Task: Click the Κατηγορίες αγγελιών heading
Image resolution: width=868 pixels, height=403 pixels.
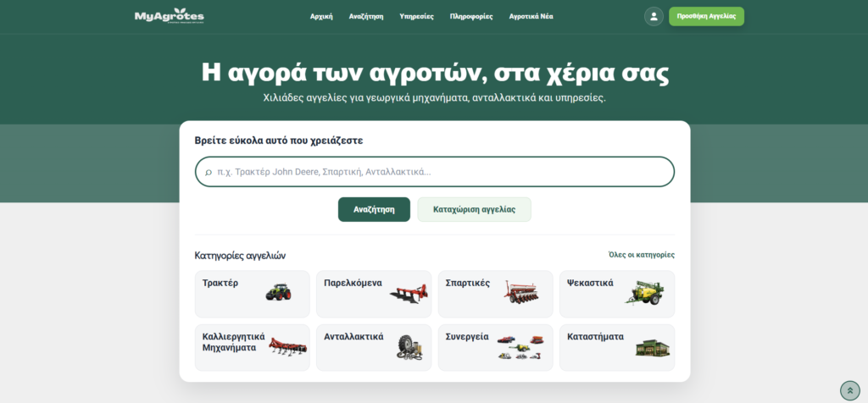Action: 240,256
